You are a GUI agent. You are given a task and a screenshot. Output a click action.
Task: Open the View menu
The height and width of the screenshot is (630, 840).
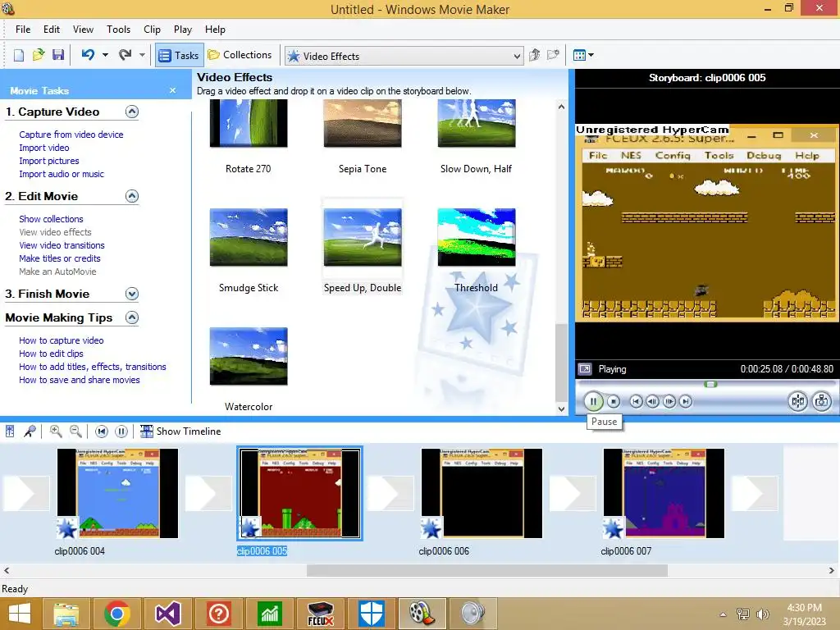click(x=83, y=30)
